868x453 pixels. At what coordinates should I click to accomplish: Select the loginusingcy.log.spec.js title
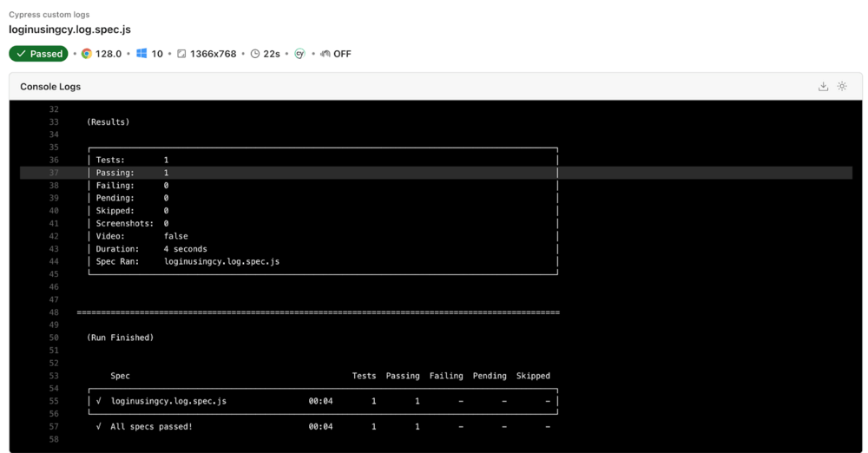69,30
